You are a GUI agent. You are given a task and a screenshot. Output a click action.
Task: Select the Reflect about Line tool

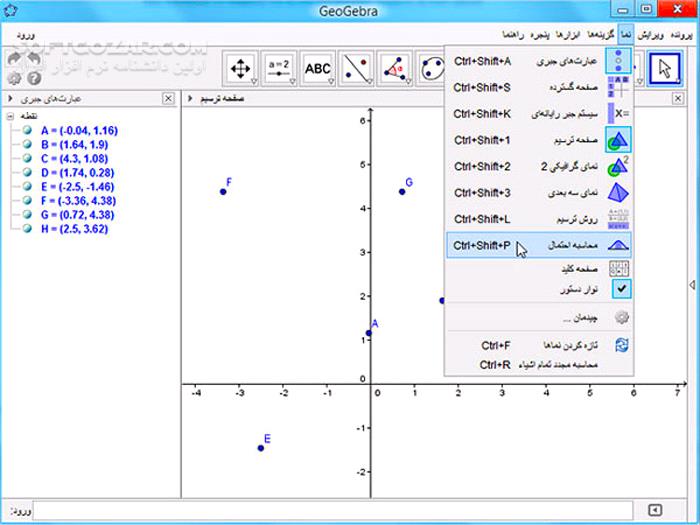356,69
